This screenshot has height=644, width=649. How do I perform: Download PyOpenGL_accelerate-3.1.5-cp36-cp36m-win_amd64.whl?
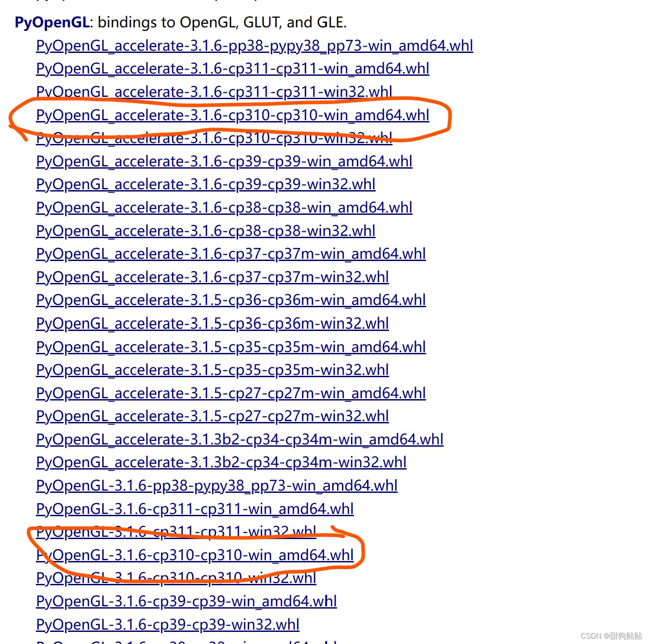(231, 300)
